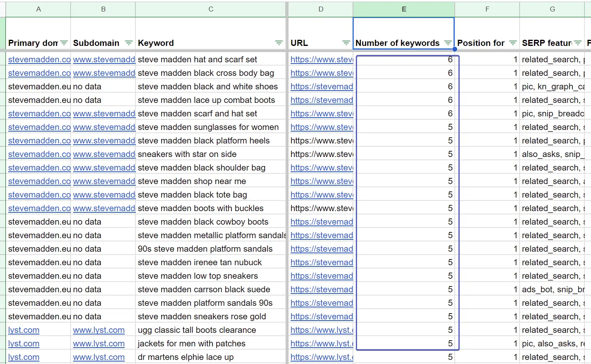Select cell 'steve madden low top sneakers'

211,276
